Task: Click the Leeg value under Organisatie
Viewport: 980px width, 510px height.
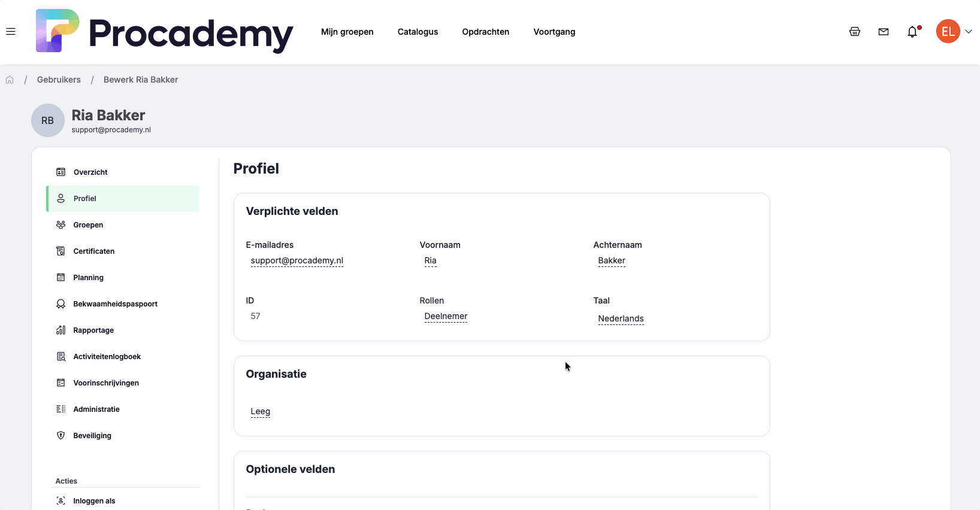Action: [260, 411]
